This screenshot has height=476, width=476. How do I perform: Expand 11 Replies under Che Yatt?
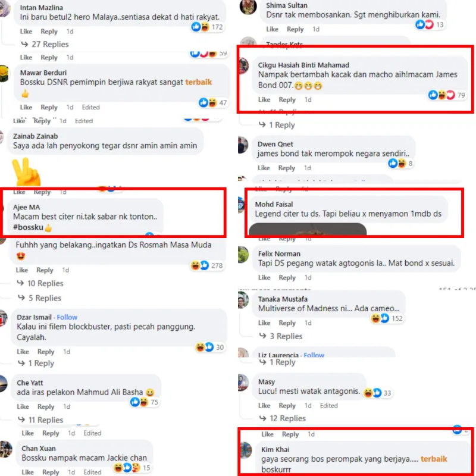[x=40, y=420]
